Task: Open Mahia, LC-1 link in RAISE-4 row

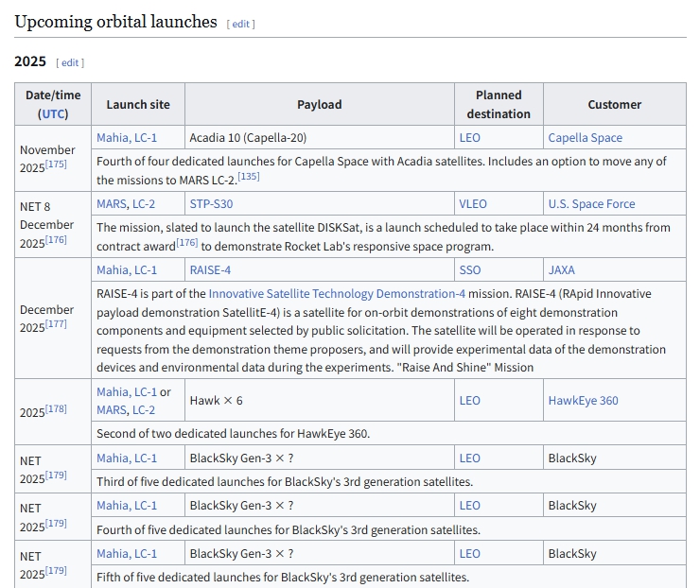Action: pyautogui.click(x=127, y=270)
